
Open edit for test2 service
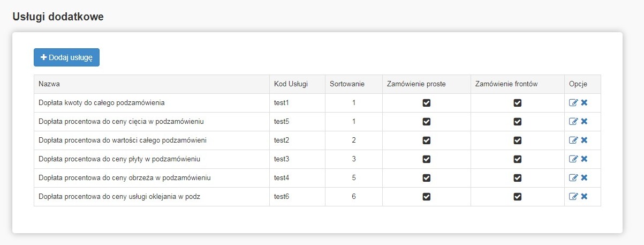coord(573,140)
